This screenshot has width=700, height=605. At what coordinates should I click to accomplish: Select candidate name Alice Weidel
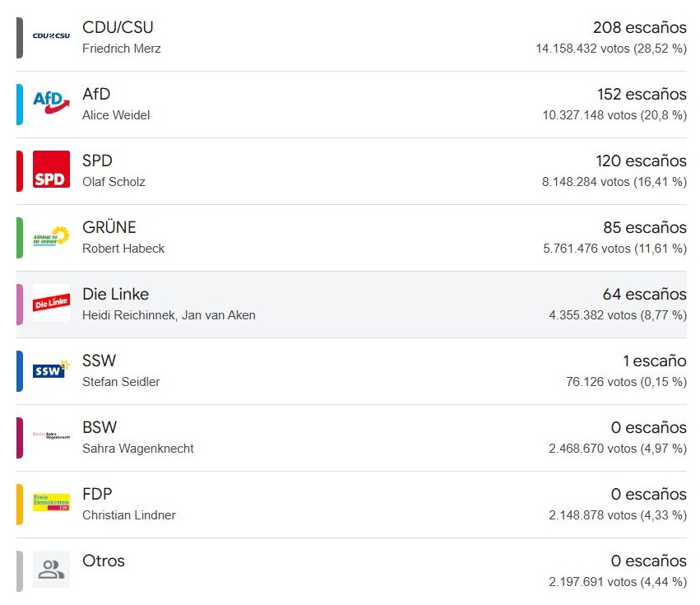click(x=116, y=115)
